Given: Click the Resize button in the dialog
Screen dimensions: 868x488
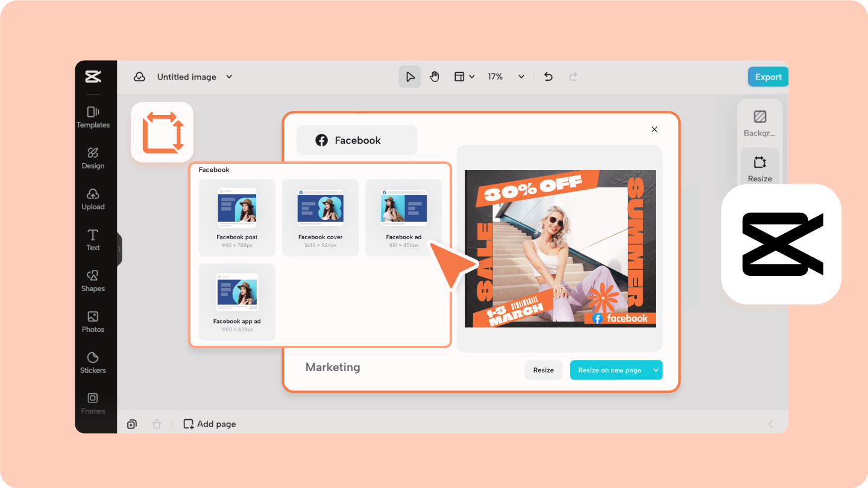Looking at the screenshot, I should coord(543,370).
